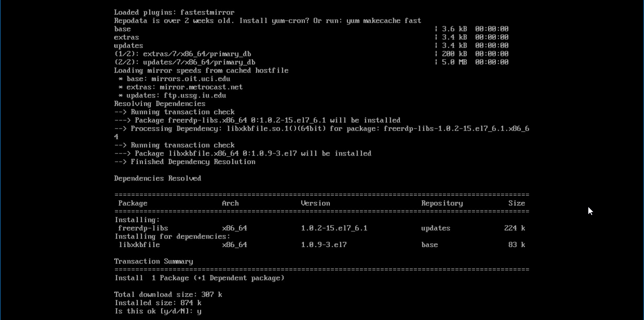Image resolution: width=644 pixels, height=320 pixels.
Task: Click 'Total download size: 307 k' line
Action: tap(168, 295)
